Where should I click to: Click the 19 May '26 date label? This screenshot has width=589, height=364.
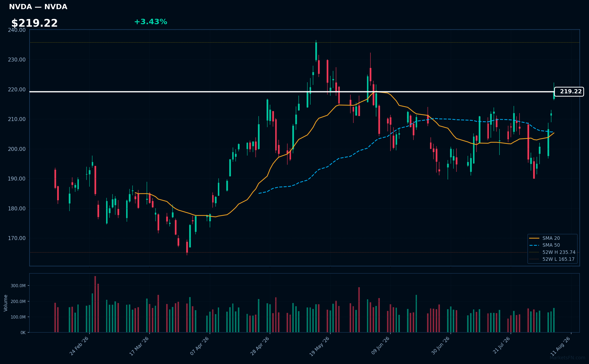pos(319,346)
